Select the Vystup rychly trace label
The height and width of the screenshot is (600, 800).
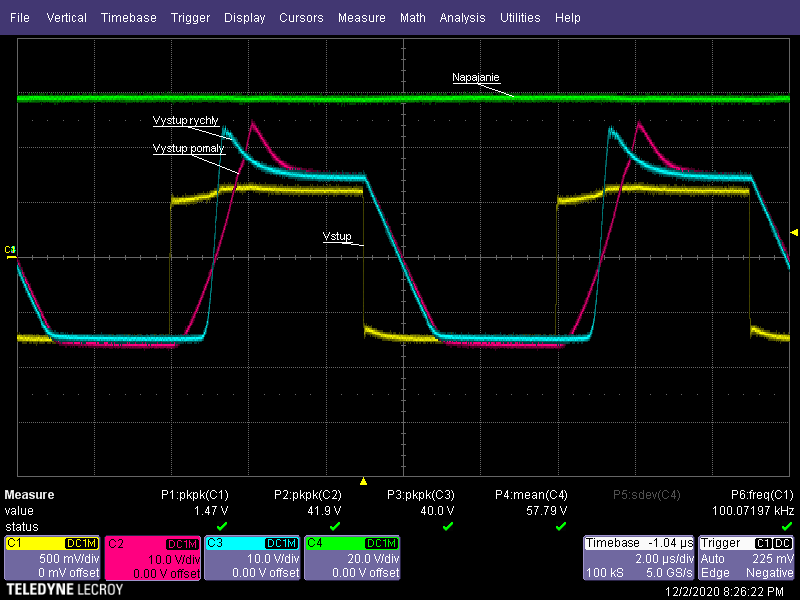tap(186, 120)
